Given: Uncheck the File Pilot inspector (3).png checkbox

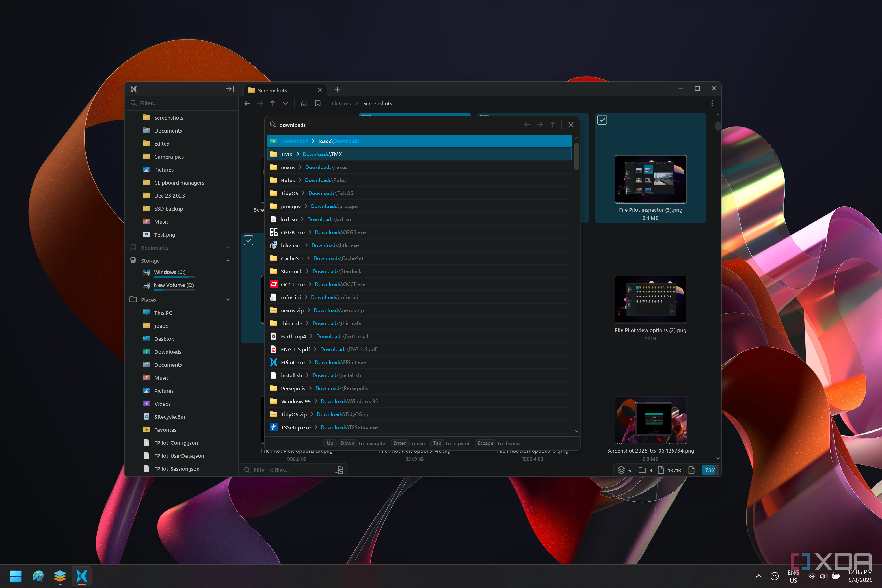Looking at the screenshot, I should 602,120.
